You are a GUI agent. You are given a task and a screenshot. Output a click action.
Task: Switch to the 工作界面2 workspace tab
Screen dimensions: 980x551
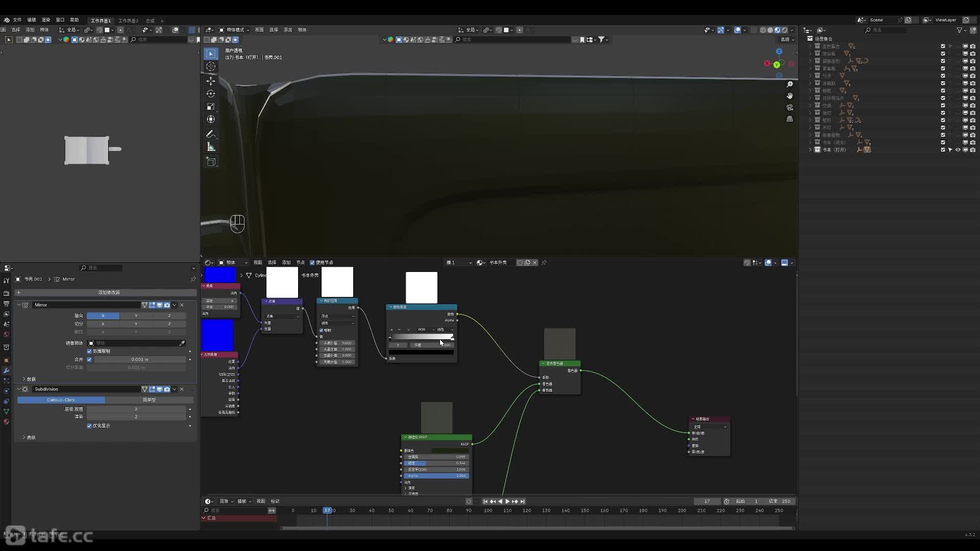[128, 21]
